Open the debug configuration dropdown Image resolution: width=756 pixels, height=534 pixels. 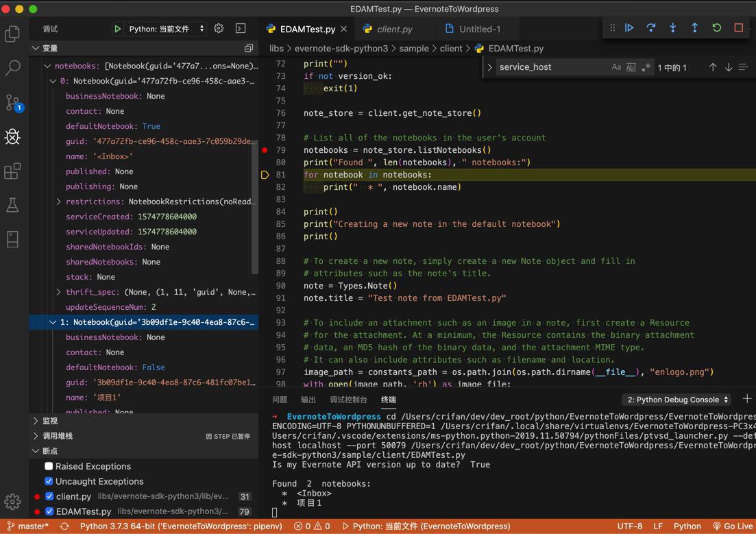(x=166, y=29)
